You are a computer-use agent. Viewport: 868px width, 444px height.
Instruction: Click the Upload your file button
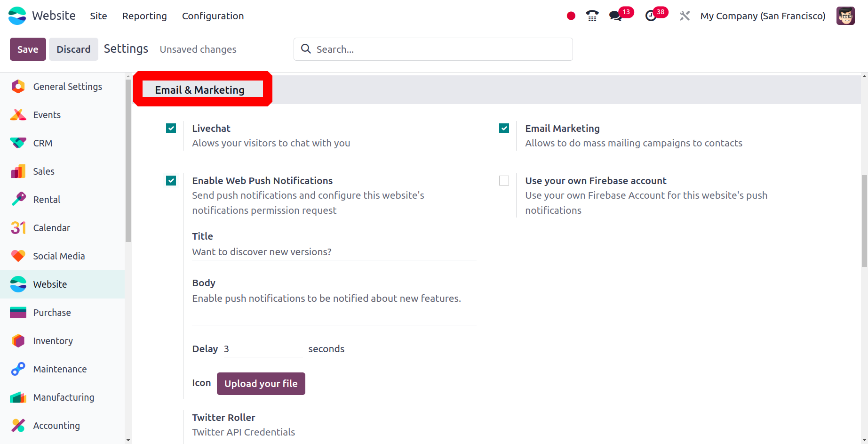[261, 384]
